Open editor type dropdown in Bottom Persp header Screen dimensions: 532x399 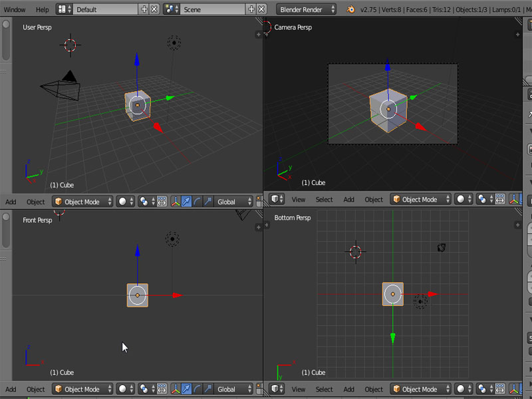[277, 389]
